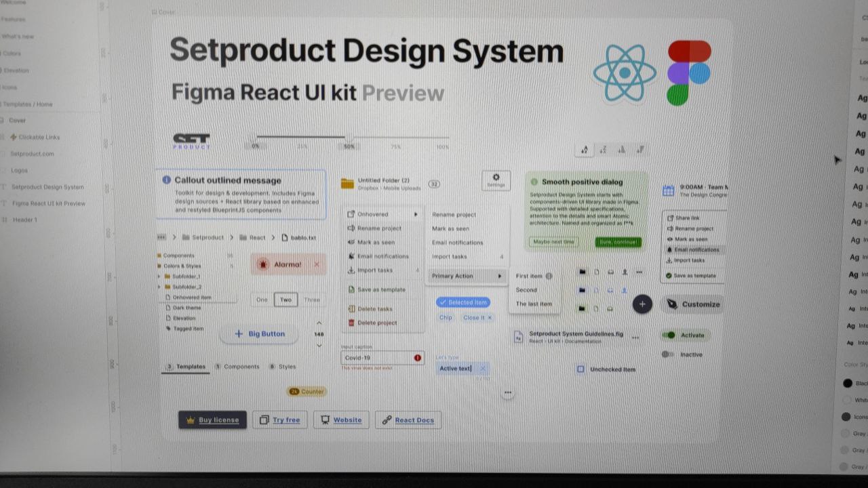Select the Icons color style swatch
This screenshot has height=488, width=868.
tap(846, 416)
